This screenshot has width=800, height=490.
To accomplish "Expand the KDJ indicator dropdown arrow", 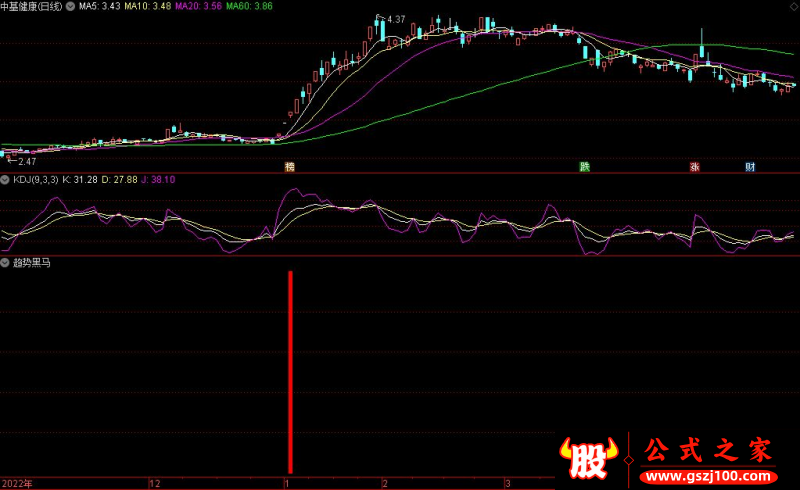I will (x=6, y=180).
